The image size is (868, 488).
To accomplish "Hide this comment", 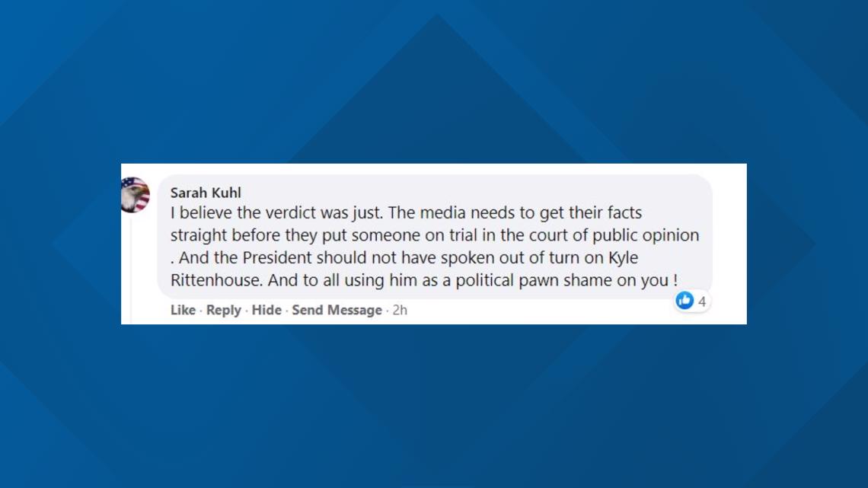I will coord(266,310).
